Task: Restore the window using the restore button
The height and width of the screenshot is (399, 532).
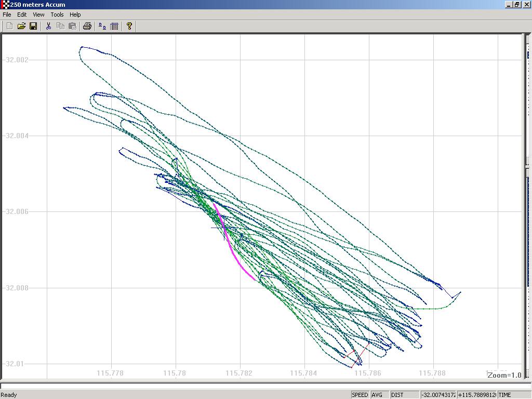Action: tap(517, 5)
